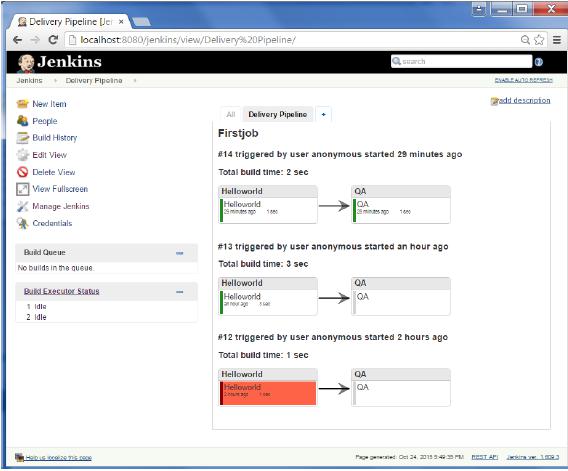Click the Delivery Pipeline breadcrumb link
Screen dimensions: 568x471
pos(94,80)
